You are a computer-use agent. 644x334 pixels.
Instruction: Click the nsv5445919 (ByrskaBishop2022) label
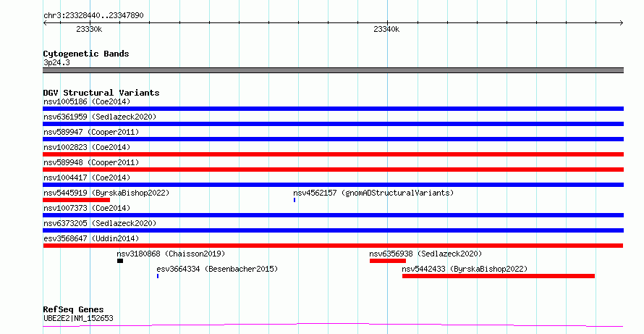[106, 193]
